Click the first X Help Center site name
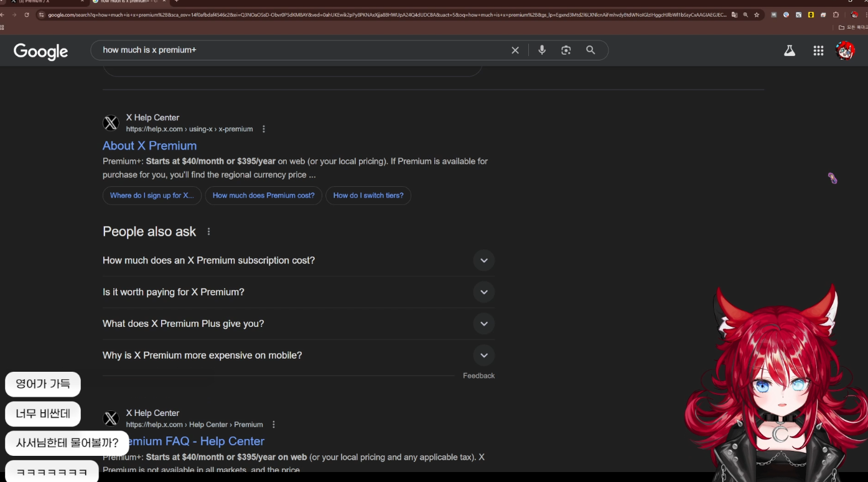Image resolution: width=868 pixels, height=482 pixels. click(152, 118)
